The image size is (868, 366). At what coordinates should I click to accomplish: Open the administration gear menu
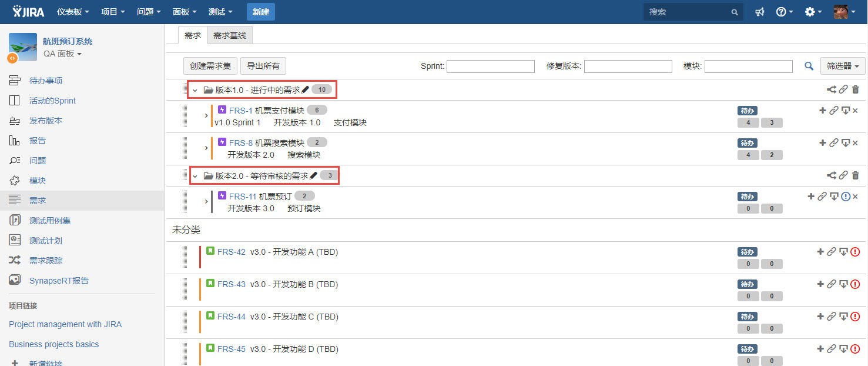[813, 12]
